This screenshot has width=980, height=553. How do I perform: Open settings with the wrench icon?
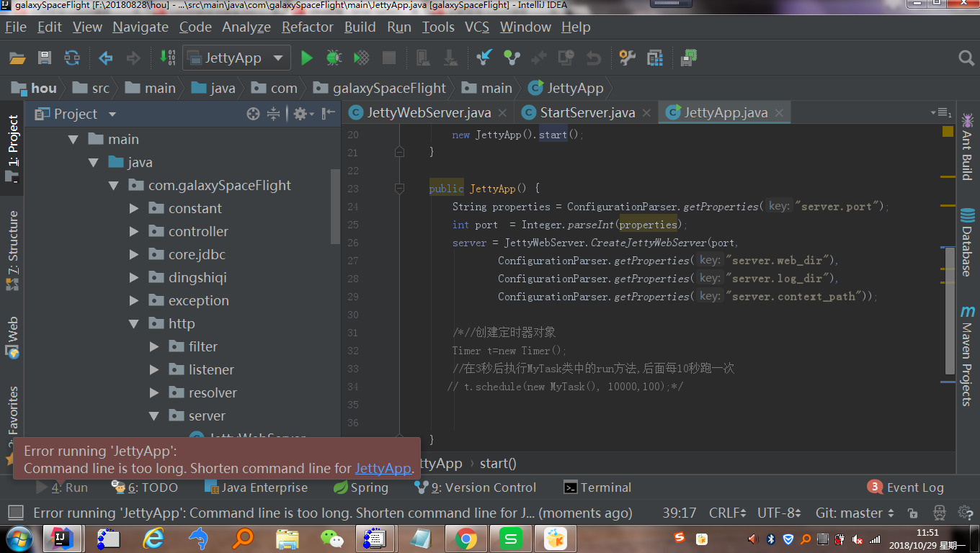[628, 58]
